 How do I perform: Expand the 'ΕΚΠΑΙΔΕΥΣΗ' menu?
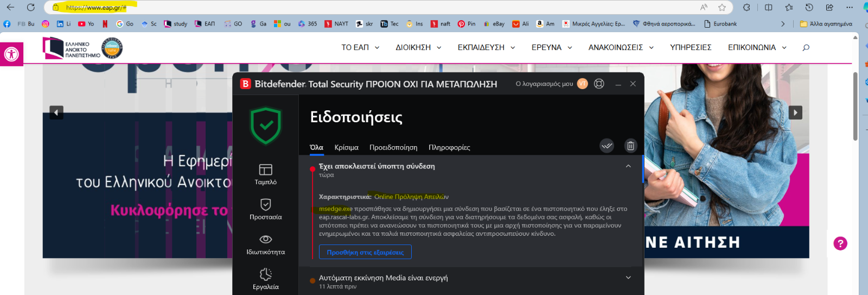(486, 48)
